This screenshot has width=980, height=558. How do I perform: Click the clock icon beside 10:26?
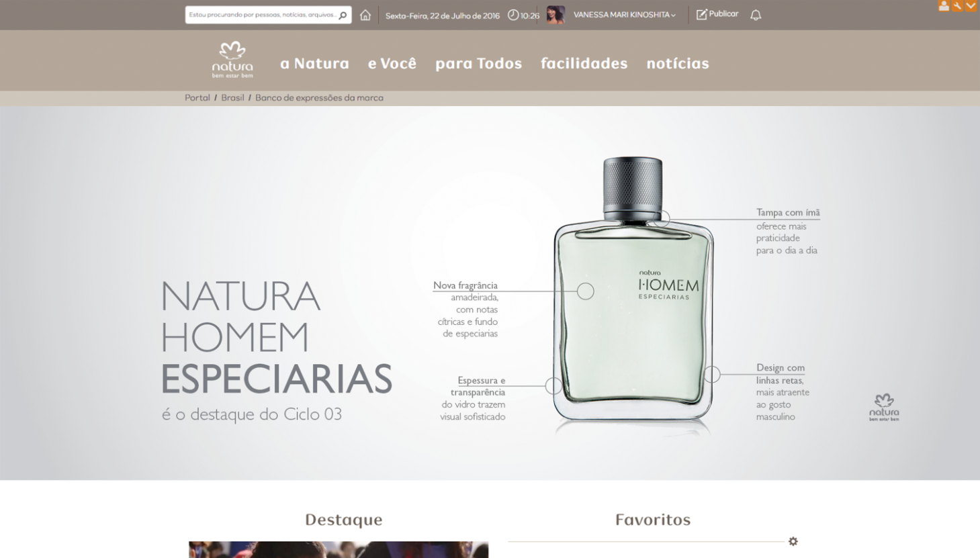[513, 15]
